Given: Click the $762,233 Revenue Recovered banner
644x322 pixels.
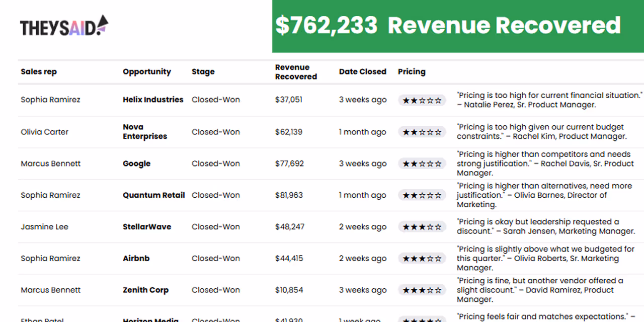Looking at the screenshot, I should pos(458,26).
